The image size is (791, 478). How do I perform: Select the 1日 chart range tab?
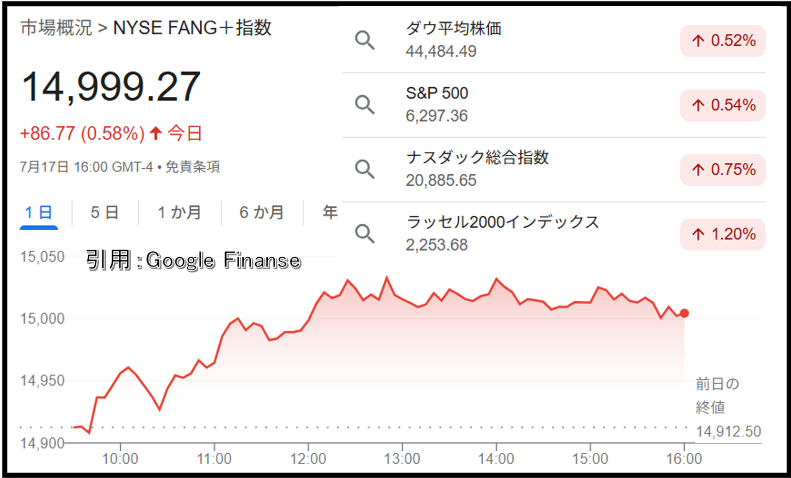tap(39, 212)
